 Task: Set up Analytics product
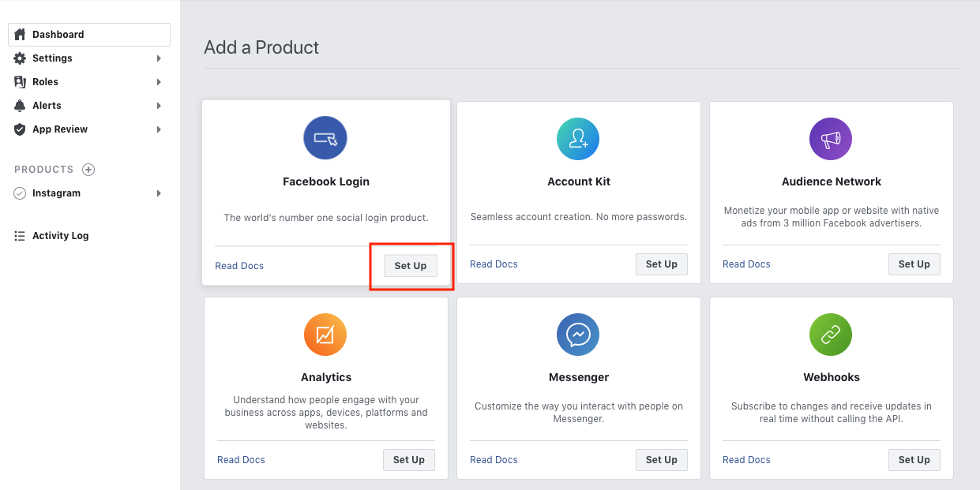(409, 460)
